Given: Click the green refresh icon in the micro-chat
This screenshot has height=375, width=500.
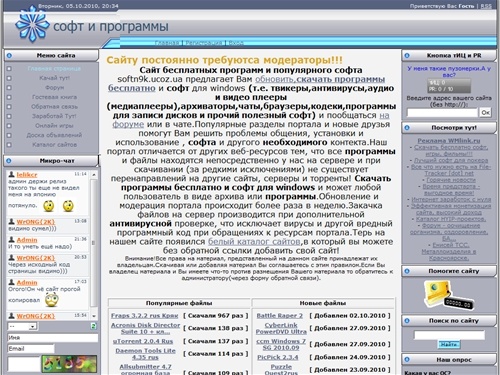Looking at the screenshot, I should [94, 326].
